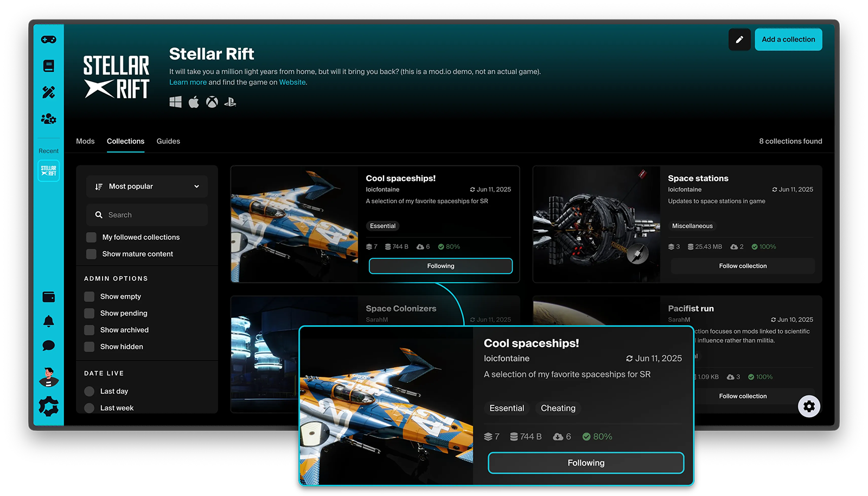Open chat using the speech bubble icon
Screen dimensions: 868x496
click(x=48, y=345)
